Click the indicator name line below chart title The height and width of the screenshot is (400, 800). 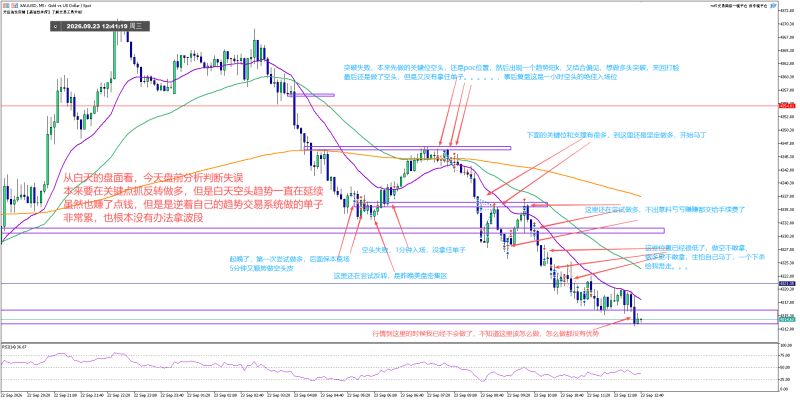point(42,12)
